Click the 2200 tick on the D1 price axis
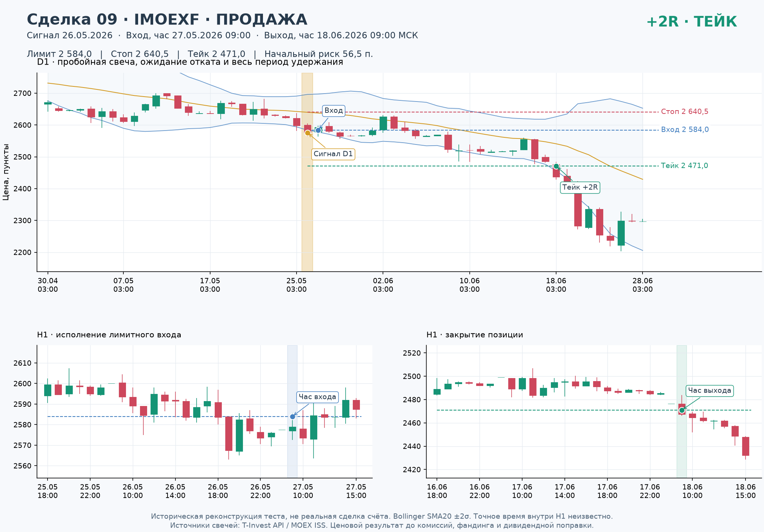Image resolution: width=764 pixels, height=532 pixels. (x=23, y=252)
